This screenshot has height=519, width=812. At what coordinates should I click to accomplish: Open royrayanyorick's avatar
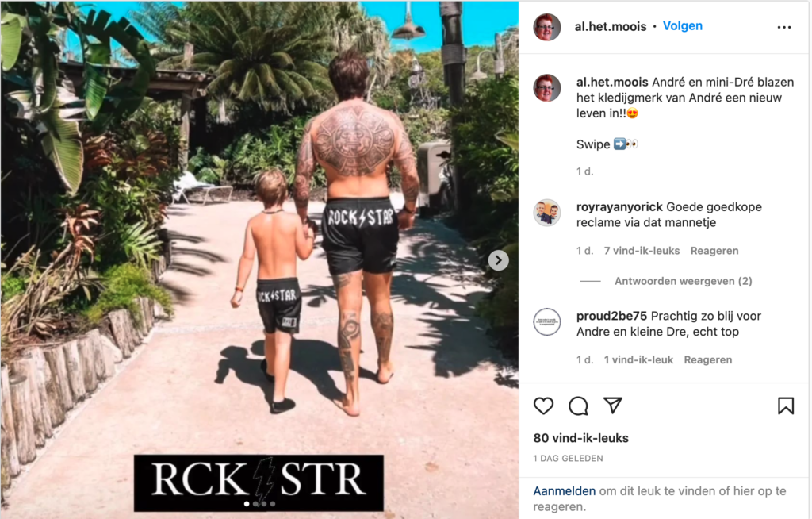[x=547, y=213]
